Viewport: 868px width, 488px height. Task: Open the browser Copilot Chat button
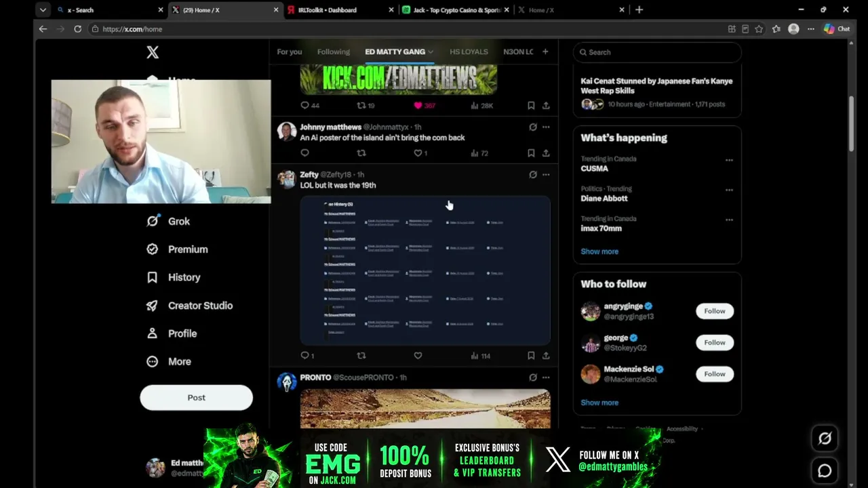click(x=836, y=29)
